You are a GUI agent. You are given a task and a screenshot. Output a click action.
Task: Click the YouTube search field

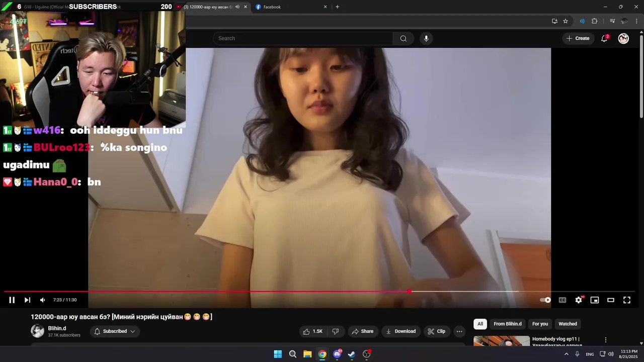tap(303, 38)
